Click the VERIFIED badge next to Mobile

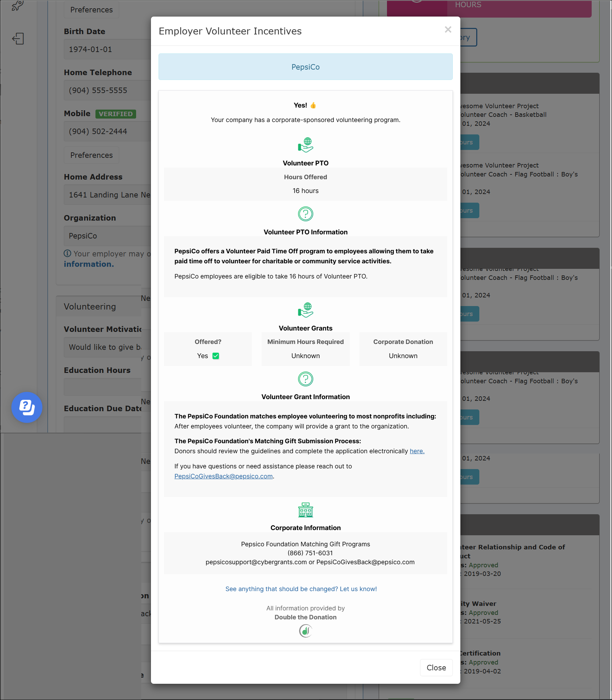[115, 114]
